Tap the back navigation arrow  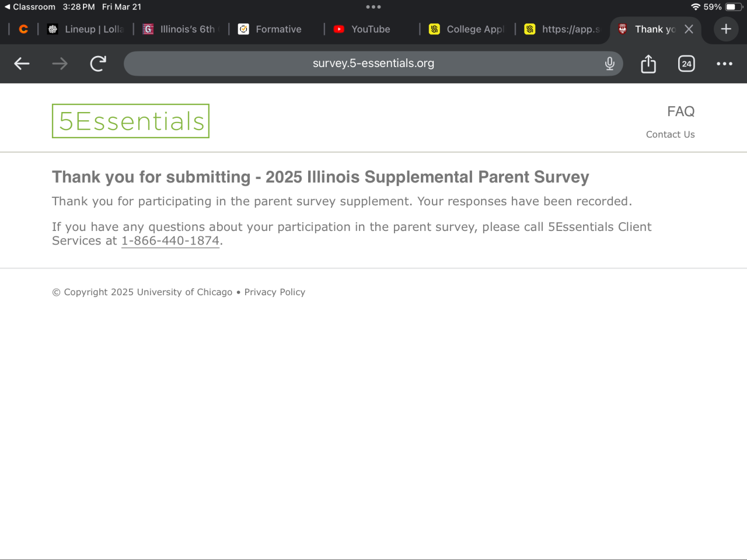(x=22, y=64)
